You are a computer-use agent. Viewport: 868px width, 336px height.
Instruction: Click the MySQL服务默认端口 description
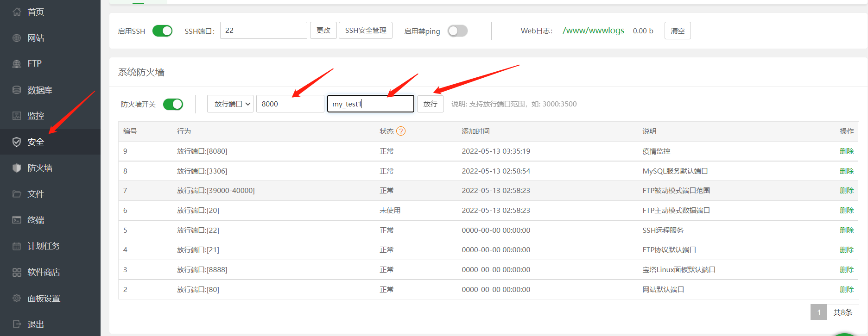675,171
